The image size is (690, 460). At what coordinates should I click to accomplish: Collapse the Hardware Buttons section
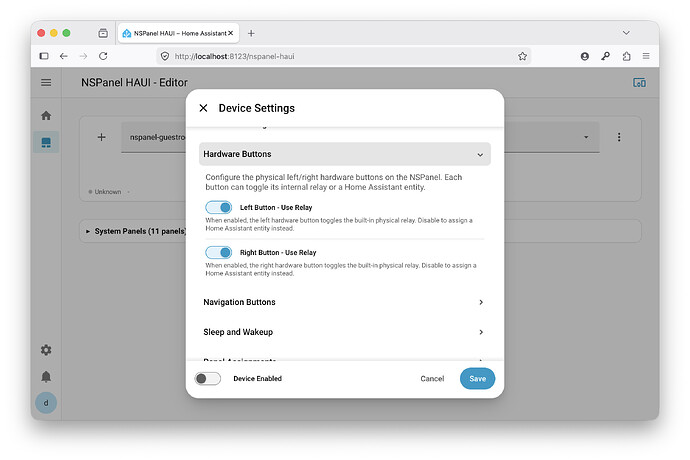345,154
